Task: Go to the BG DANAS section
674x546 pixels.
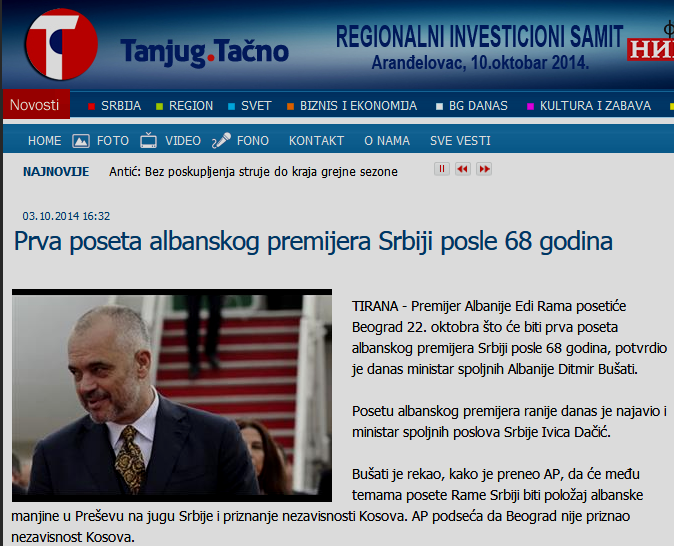Action: [478, 106]
